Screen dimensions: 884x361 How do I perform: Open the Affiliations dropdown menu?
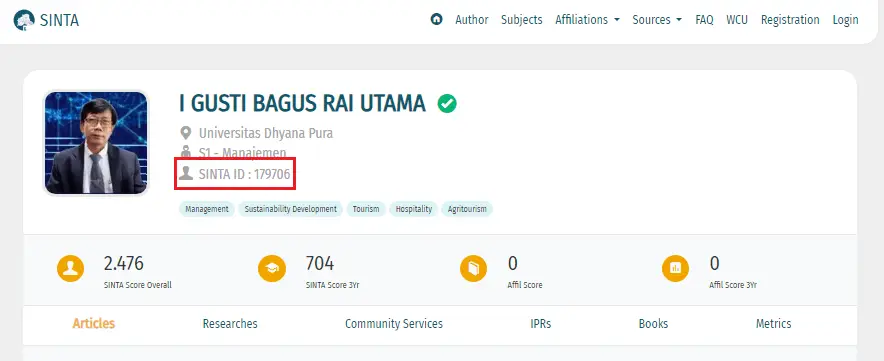pyautogui.click(x=587, y=20)
